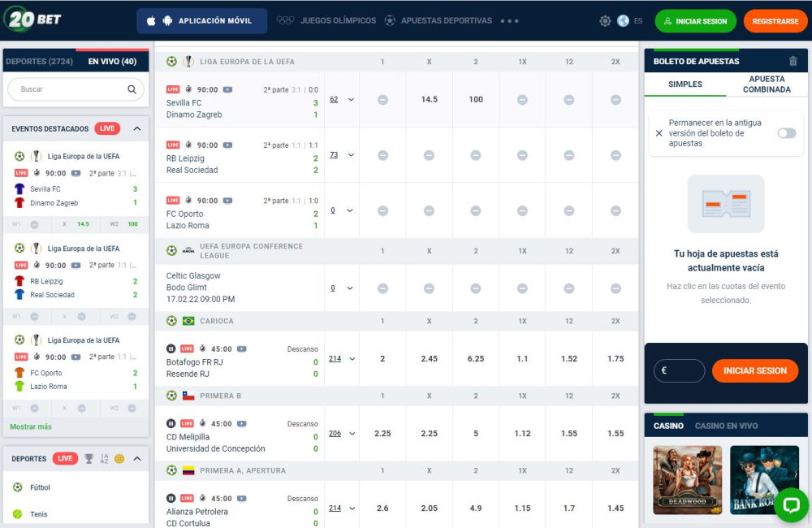Open the Bank Robbers casino game thumbnail
This screenshot has width=812, height=528.
pos(764,480)
